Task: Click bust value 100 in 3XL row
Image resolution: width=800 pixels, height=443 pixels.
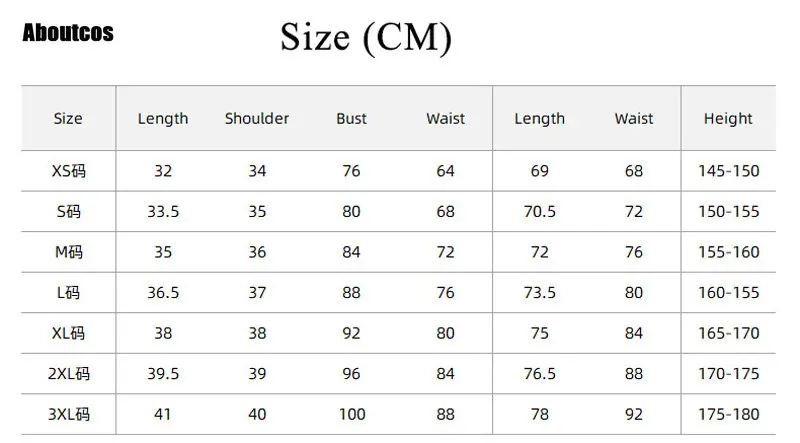Action: pyautogui.click(x=351, y=414)
